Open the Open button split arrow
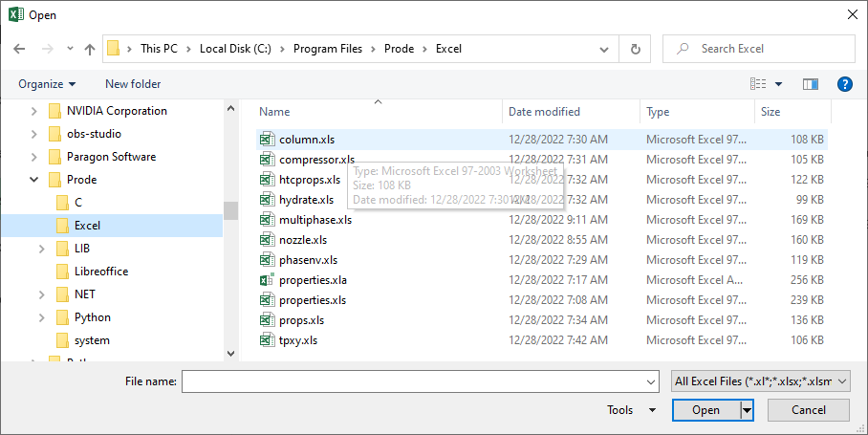Screen dimensions: 868x435 pos(747,410)
